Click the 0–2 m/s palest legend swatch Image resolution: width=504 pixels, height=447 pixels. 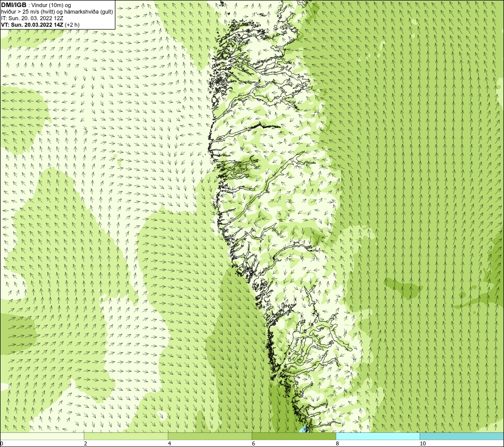click(x=42, y=436)
